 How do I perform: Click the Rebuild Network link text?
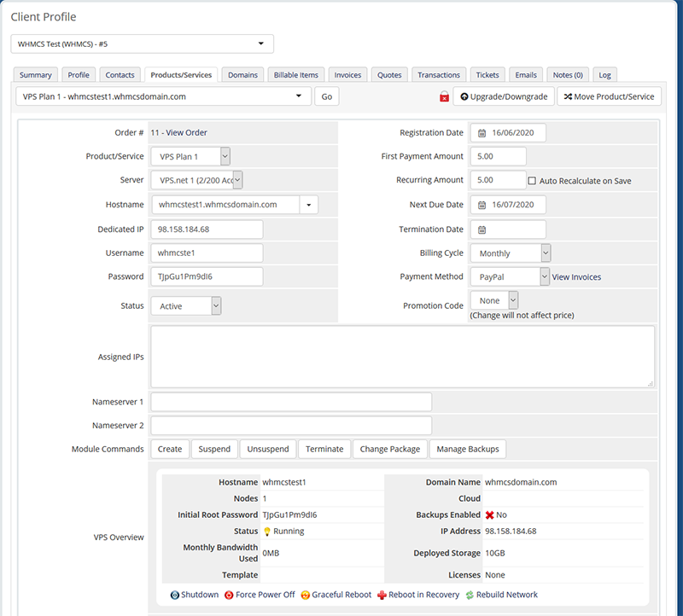(507, 596)
